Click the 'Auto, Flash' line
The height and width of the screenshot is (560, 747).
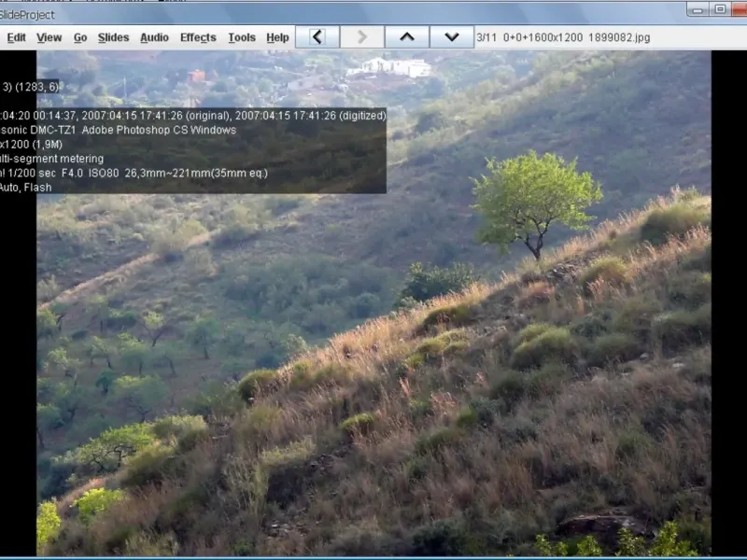26,188
